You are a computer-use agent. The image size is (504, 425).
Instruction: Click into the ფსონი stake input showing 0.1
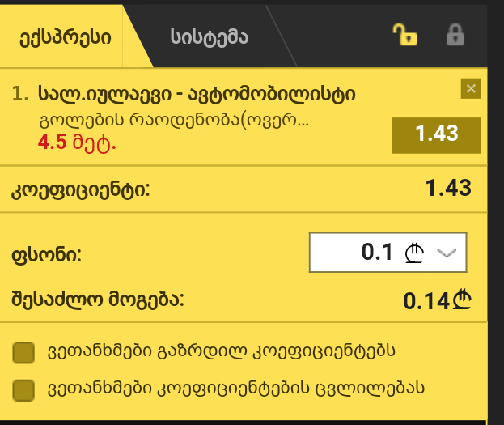pyautogui.click(x=388, y=253)
